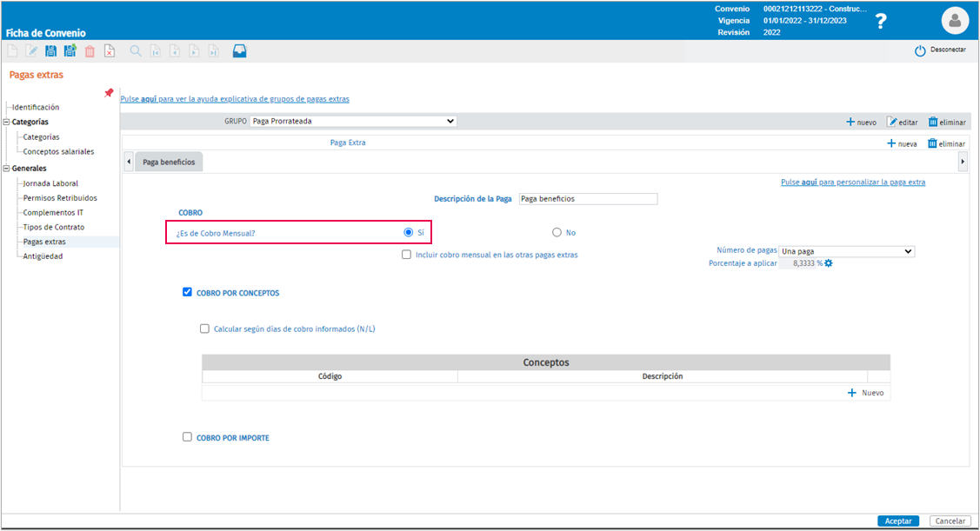Uncheck the COBRO POR CONCEPTOS checkbox
Viewport: 980px width, 531px height.
click(x=187, y=292)
